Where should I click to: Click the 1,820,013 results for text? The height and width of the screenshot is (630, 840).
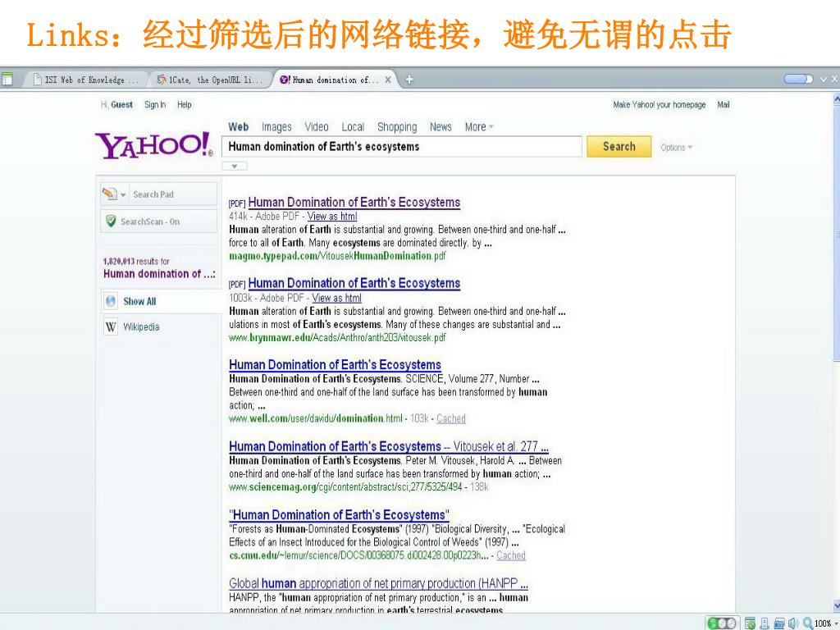click(136, 262)
